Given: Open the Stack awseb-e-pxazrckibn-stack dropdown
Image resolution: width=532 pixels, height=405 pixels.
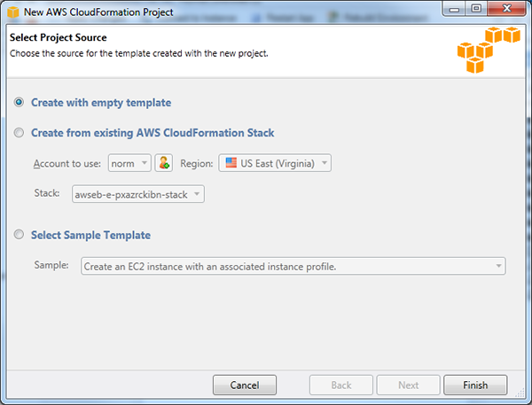Looking at the screenshot, I should [x=138, y=194].
